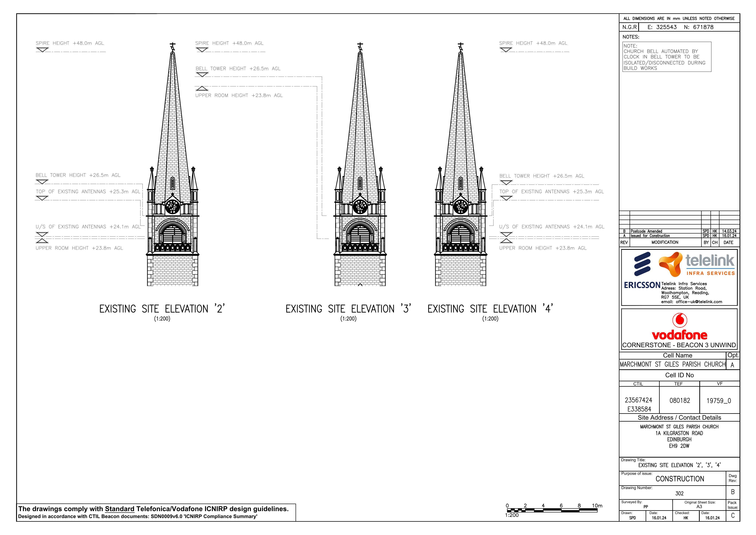Viewport: 756px width, 535px height.
Task: Click the Pack Issue value 'C'
Action: click(733, 516)
